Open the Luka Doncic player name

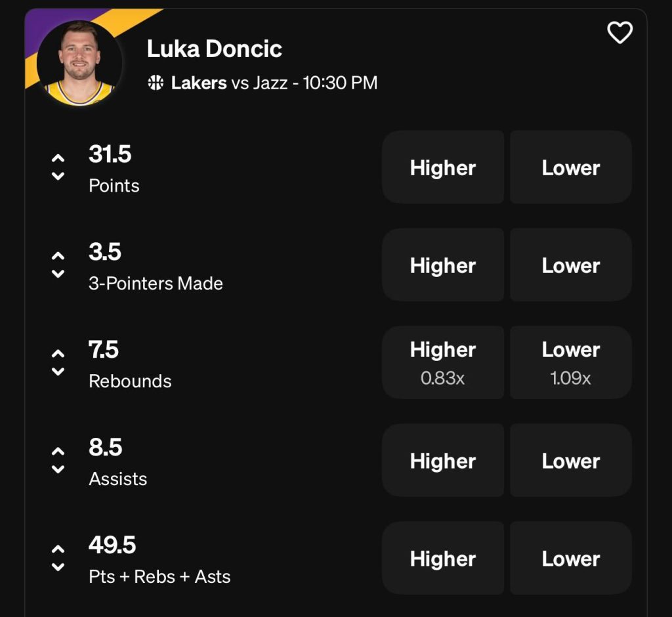[x=214, y=49]
